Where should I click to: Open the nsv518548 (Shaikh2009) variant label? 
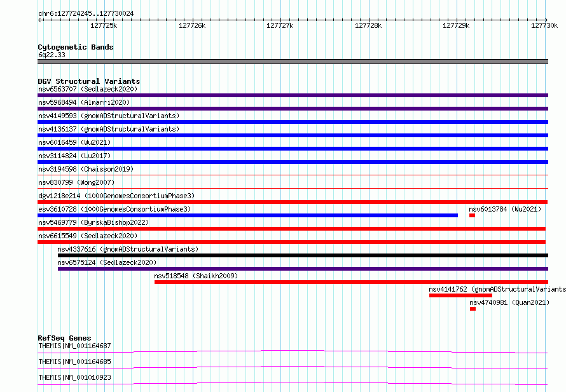[196, 276]
